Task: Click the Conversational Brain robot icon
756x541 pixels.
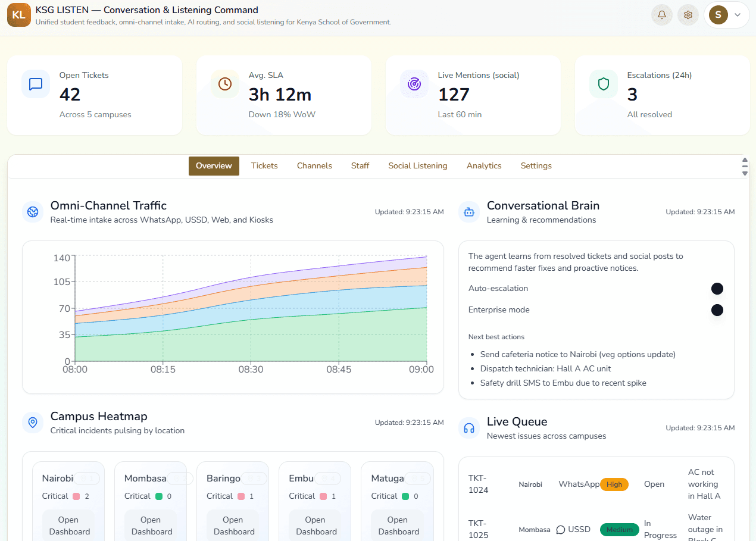Action: (x=469, y=212)
